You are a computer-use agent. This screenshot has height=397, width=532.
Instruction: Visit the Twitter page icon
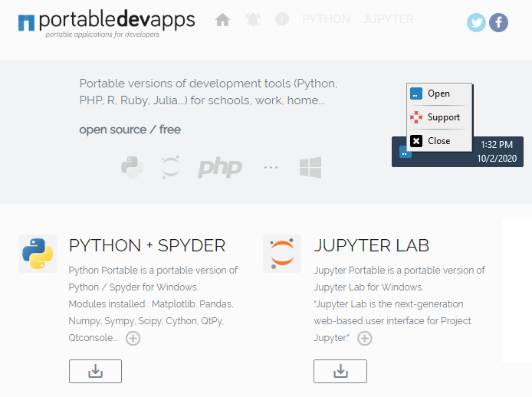476,23
